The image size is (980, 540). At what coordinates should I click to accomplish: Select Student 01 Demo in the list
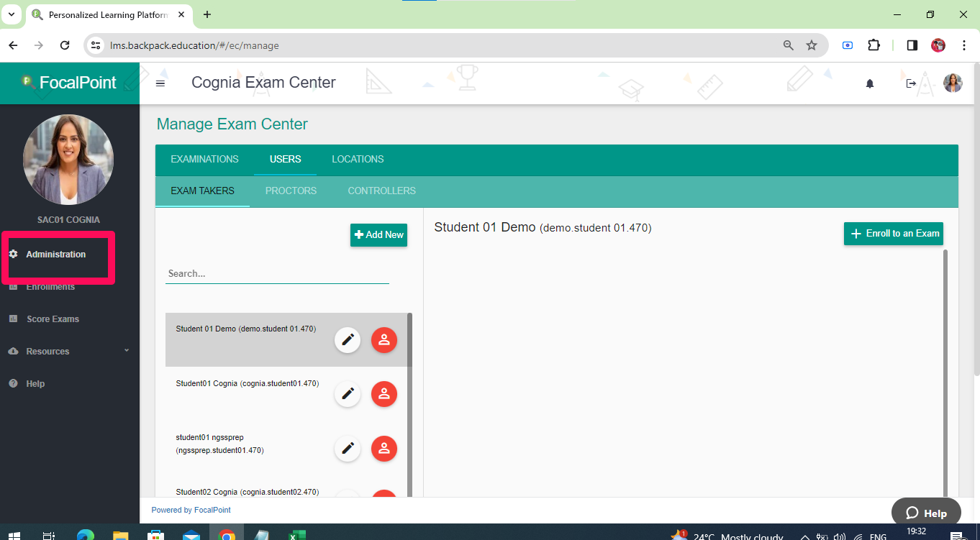point(246,329)
